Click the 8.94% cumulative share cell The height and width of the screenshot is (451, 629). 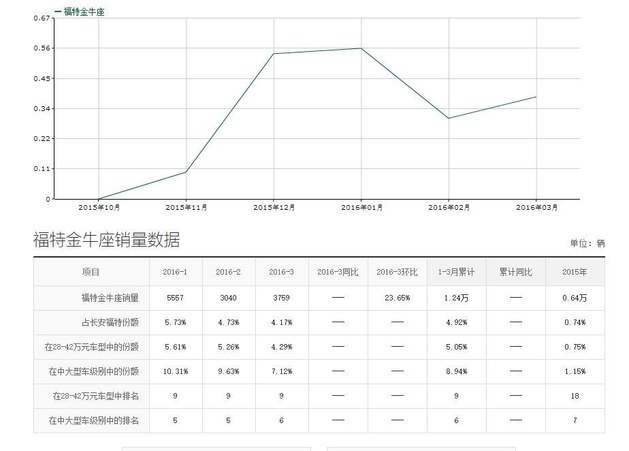pos(456,371)
